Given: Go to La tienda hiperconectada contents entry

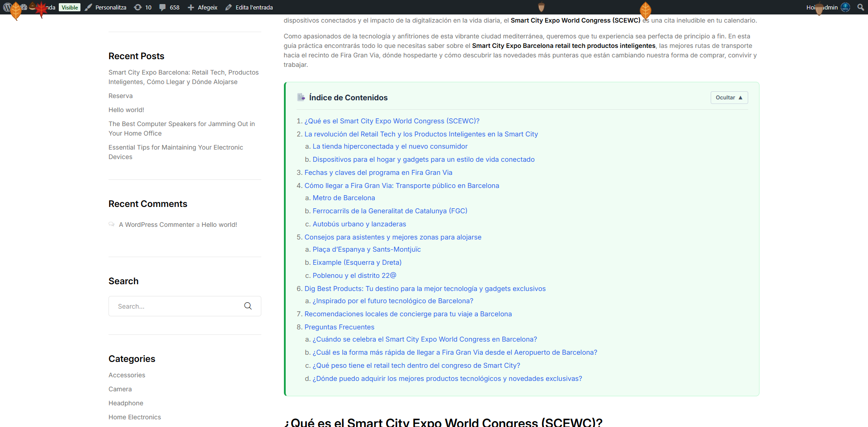Looking at the screenshot, I should [390, 146].
